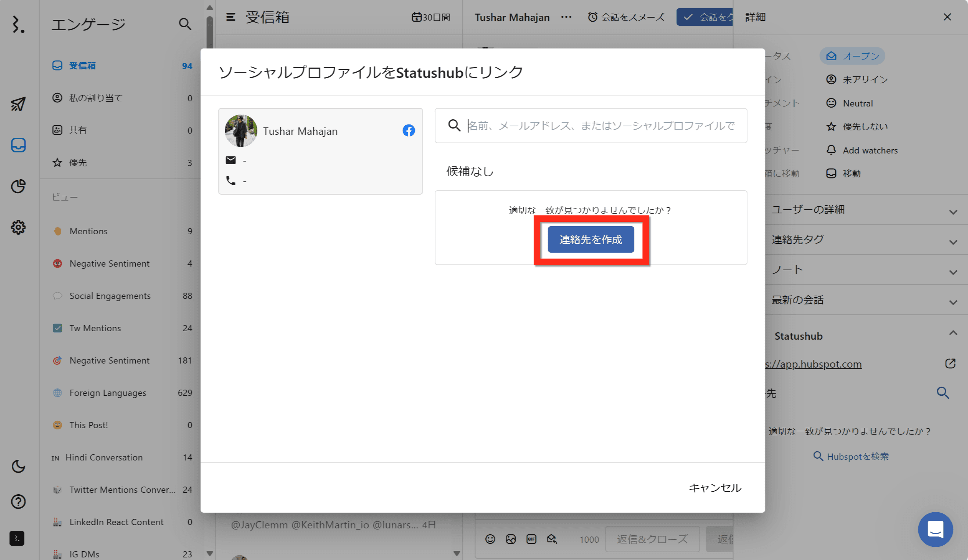Open the Mentions view

tap(88, 231)
